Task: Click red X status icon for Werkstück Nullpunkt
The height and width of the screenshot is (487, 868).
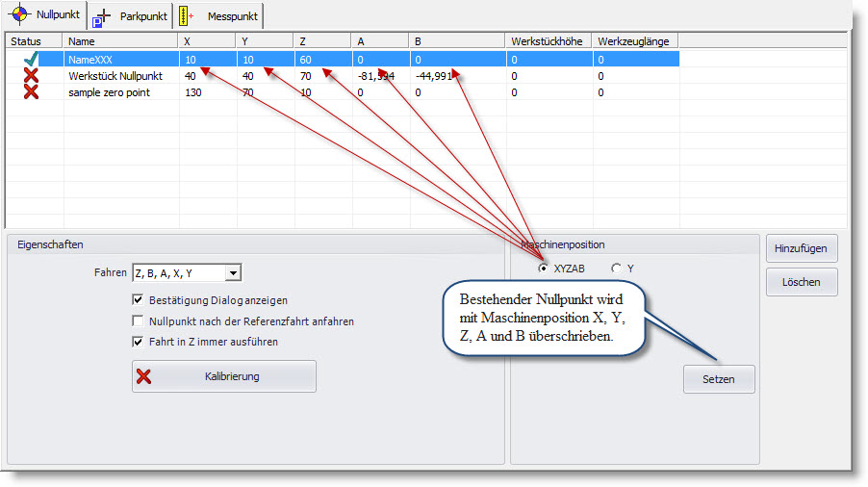Action: tap(31, 75)
